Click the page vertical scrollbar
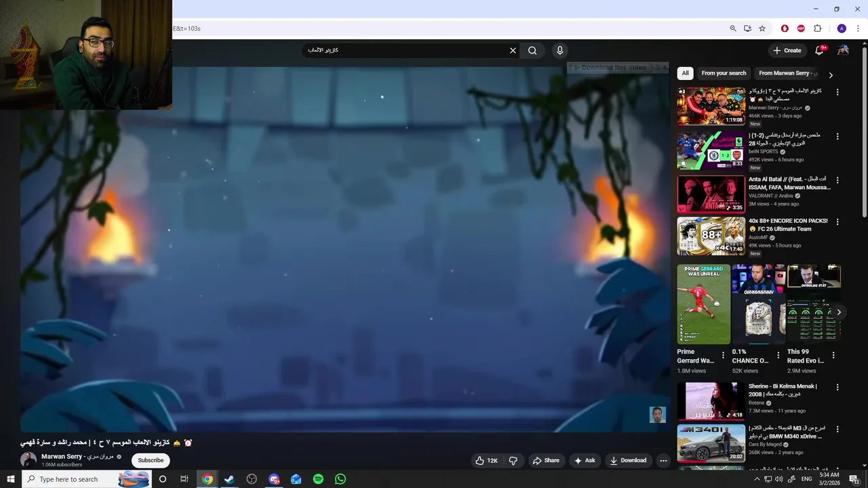The height and width of the screenshot is (488, 868). click(x=864, y=131)
